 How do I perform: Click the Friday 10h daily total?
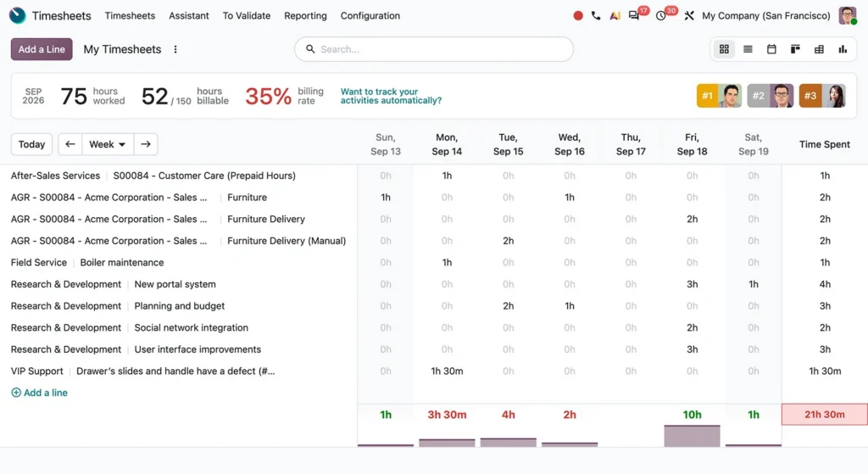point(692,414)
